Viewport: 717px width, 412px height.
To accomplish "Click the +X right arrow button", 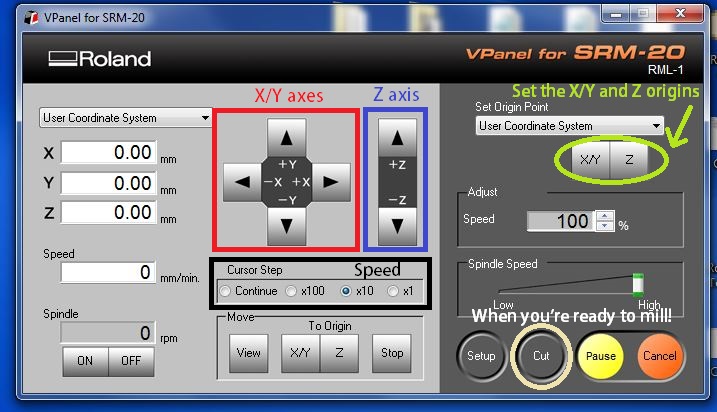I will 331,182.
